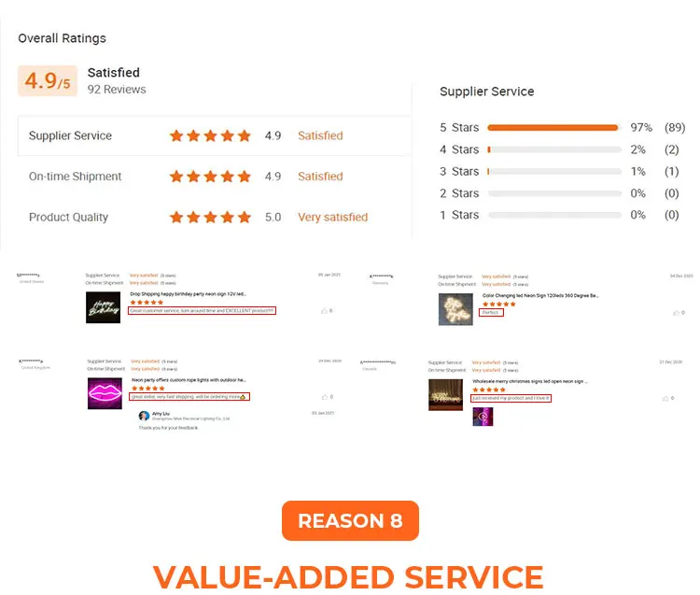
Task: Open 'Drop Shipping happy birthday party neon' link
Action: point(188,293)
